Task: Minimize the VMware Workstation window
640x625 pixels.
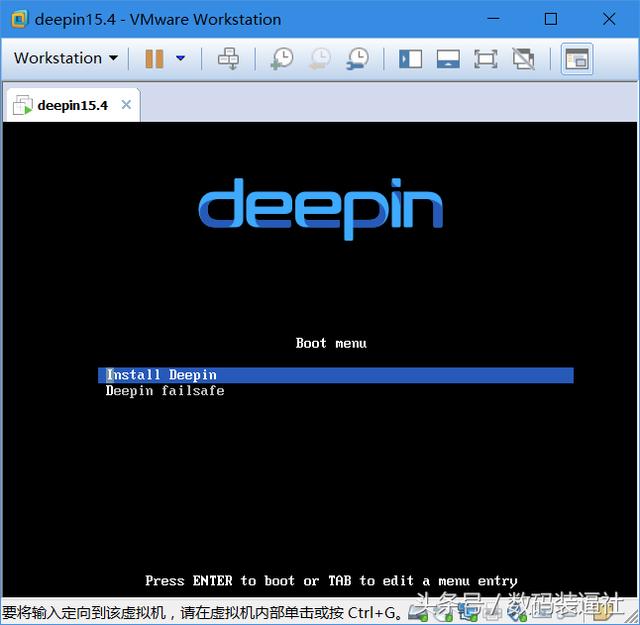Action: [x=493, y=19]
